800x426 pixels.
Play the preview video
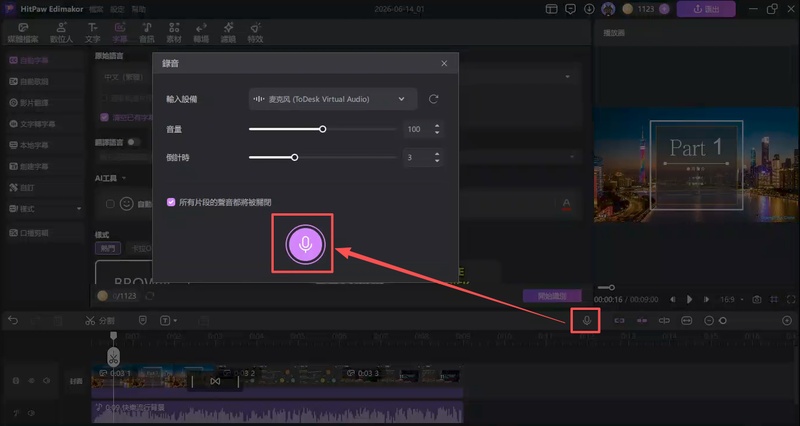(689, 299)
